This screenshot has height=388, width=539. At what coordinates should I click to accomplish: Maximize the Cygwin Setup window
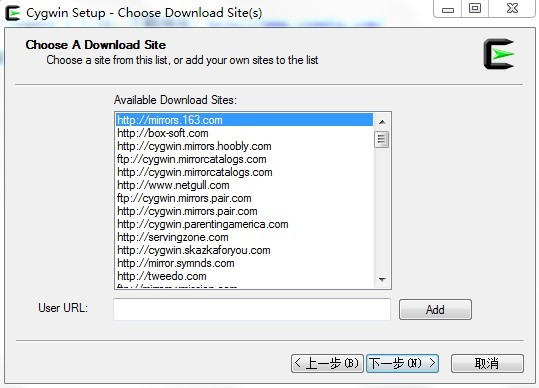click(475, 9)
